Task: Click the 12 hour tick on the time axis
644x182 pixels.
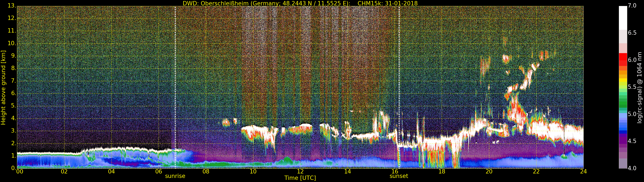Action: tap(300, 172)
